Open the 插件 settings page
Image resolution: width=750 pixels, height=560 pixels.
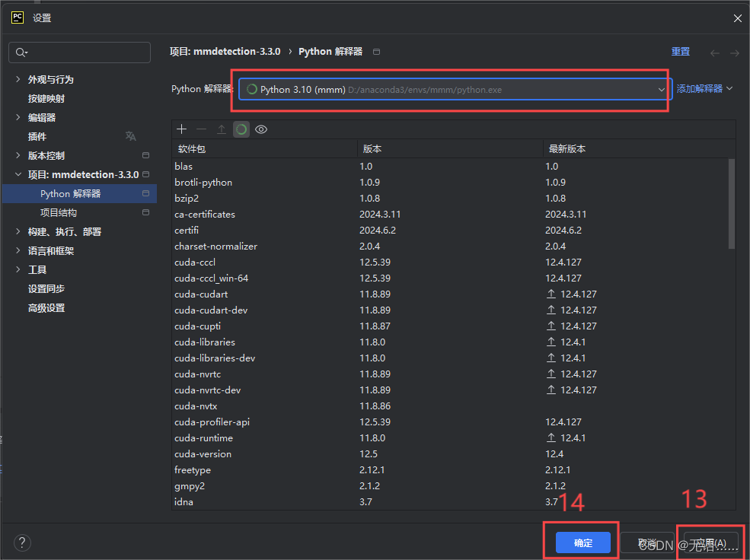pos(36,135)
